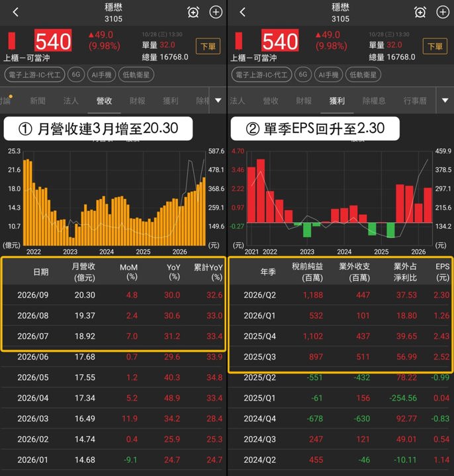The width and height of the screenshot is (454, 476).
Task: Tap the quarterly EPS bar chart
Action: [x=340, y=199]
